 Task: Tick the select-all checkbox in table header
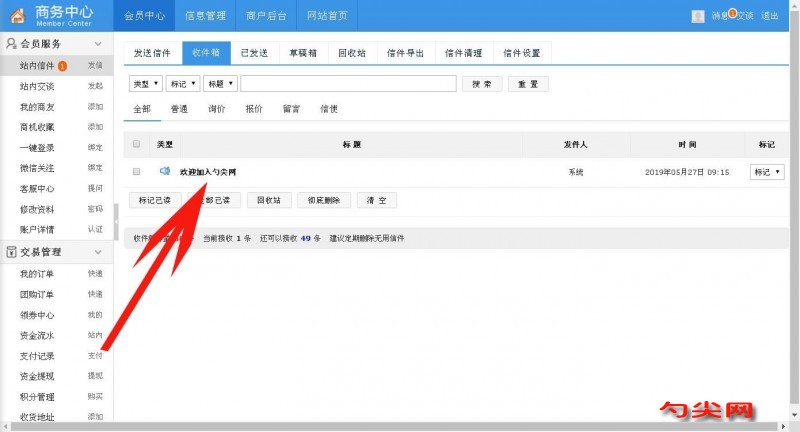[137, 145]
